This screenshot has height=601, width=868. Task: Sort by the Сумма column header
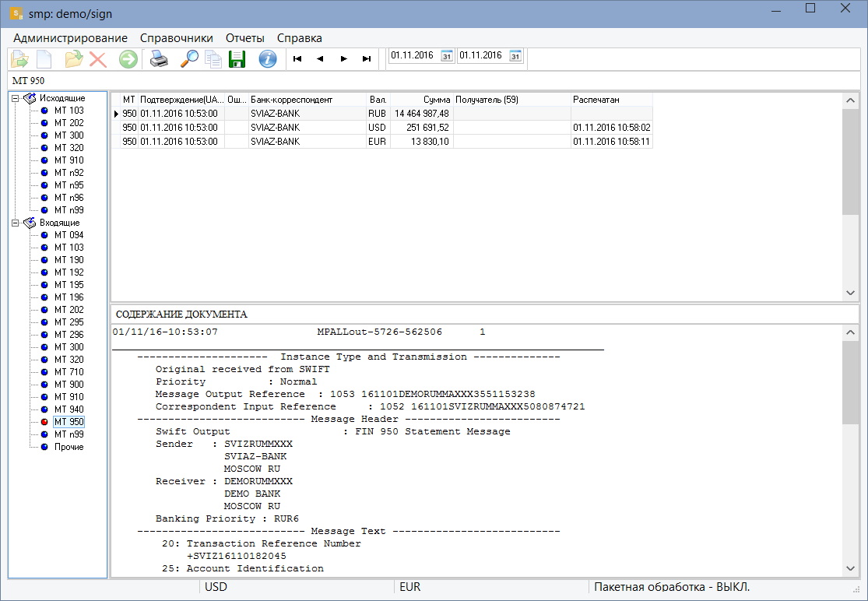[x=421, y=100]
